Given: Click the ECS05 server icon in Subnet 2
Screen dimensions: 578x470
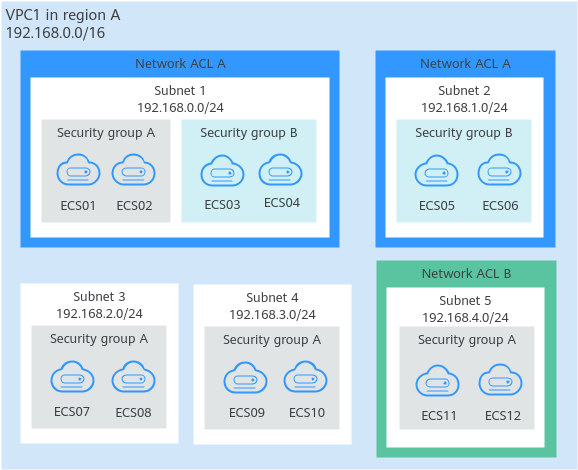Looking at the screenshot, I should tap(436, 171).
